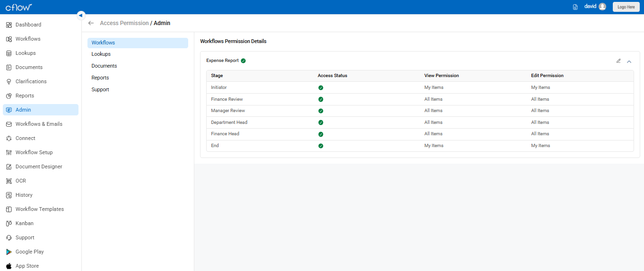Click the Department Head stage cell
The height and width of the screenshot is (271, 644).
click(x=229, y=122)
